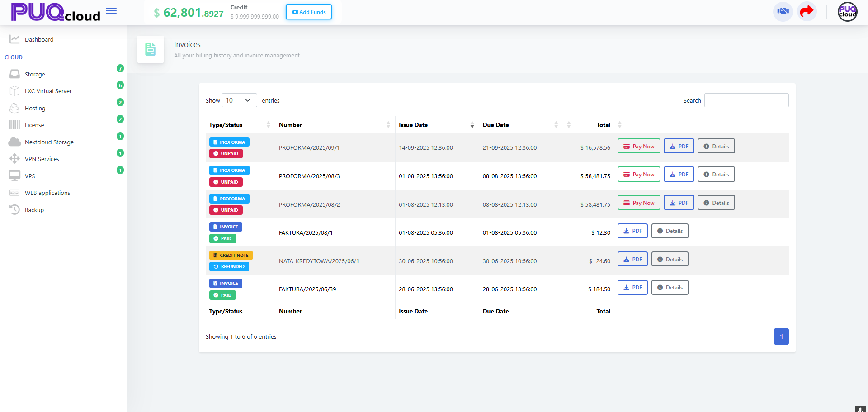Click the WEB applications keyboard icon
The width and height of the screenshot is (868, 412).
(x=14, y=193)
